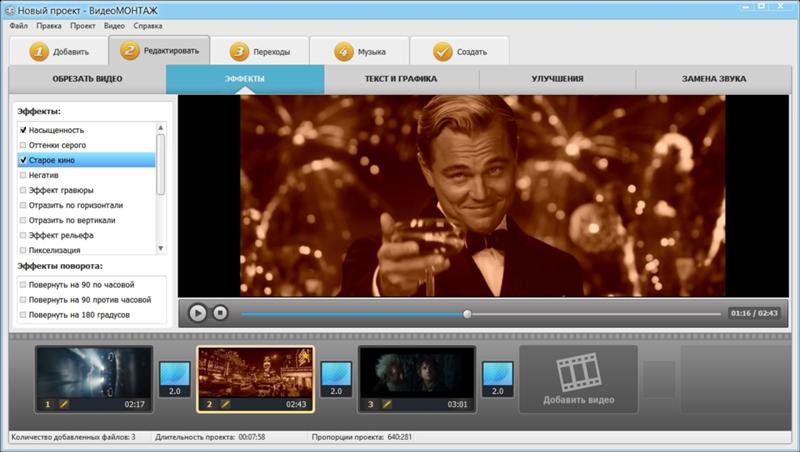The height and width of the screenshot is (452, 800).
Task: Open the Правка menu
Action: coord(48,26)
